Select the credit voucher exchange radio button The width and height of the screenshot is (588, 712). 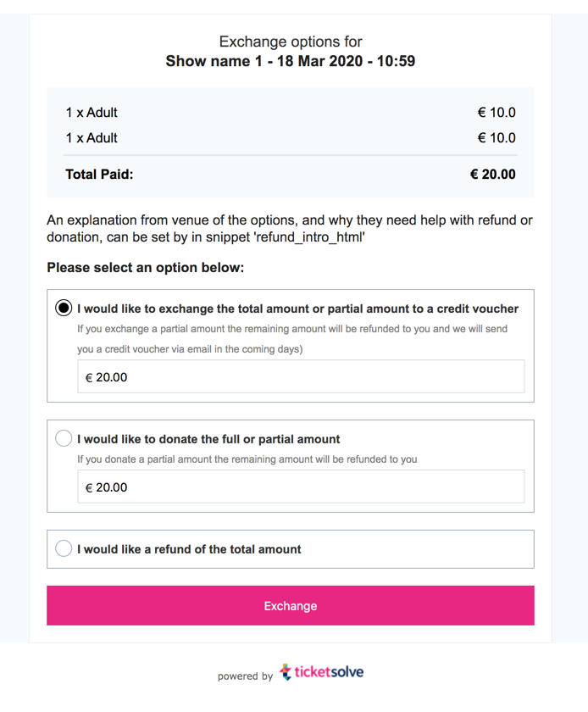(64, 308)
